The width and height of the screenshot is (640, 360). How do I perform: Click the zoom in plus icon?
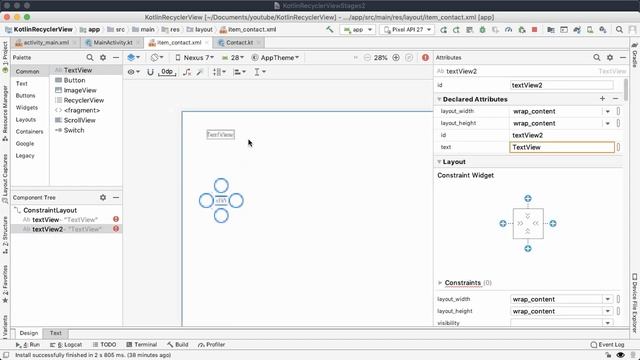point(396,58)
